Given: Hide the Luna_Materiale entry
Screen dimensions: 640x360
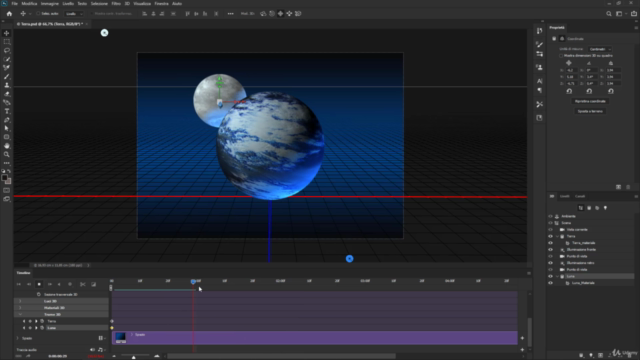Looking at the screenshot, I should [550, 283].
